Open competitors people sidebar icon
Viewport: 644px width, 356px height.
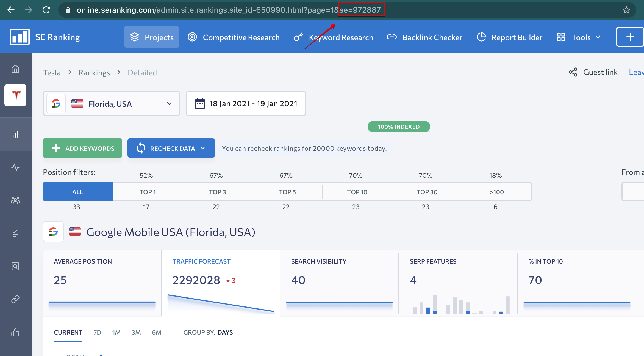(15, 200)
